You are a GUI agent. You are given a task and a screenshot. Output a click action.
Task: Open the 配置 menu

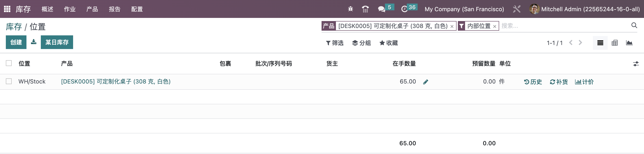click(x=137, y=9)
